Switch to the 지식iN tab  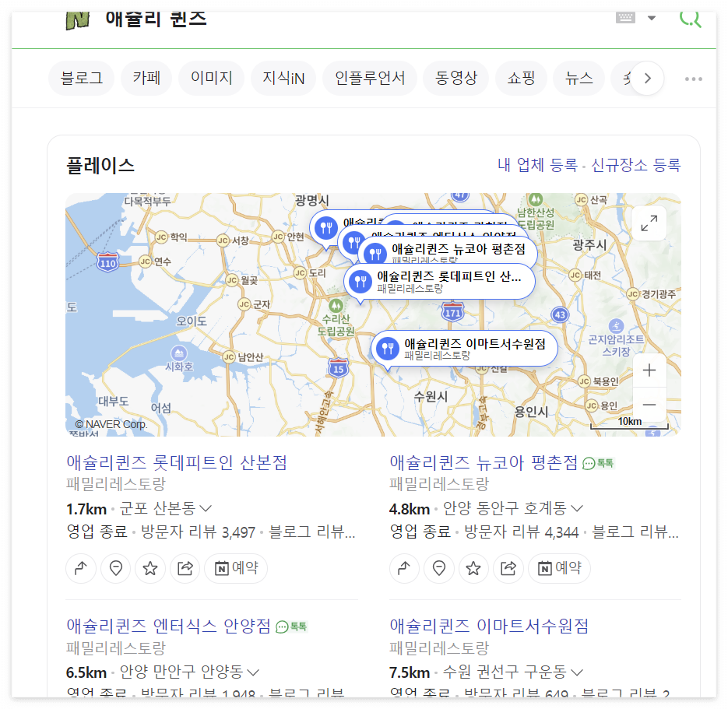pyautogui.click(x=283, y=78)
